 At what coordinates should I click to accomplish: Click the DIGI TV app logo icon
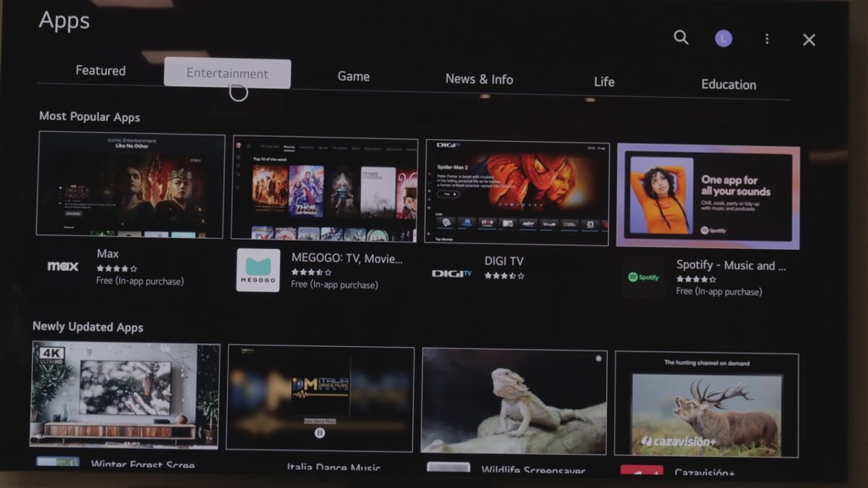(451, 273)
